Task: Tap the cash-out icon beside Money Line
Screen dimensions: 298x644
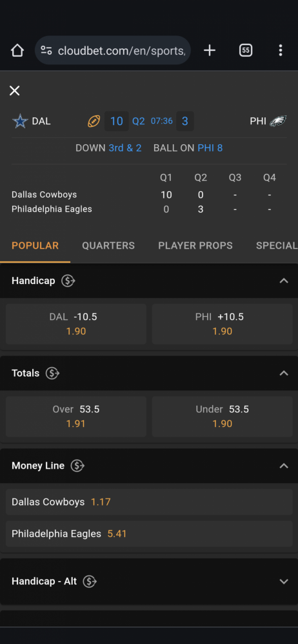Action: [x=77, y=466]
